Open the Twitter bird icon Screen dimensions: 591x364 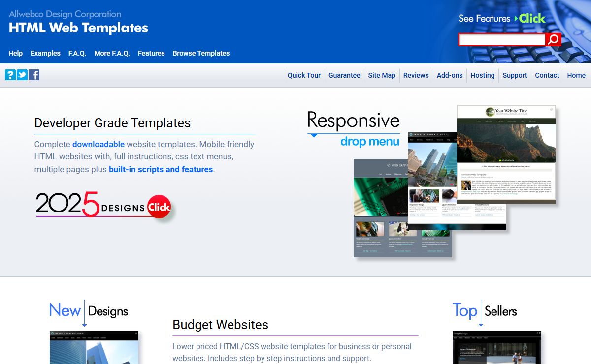tap(22, 75)
